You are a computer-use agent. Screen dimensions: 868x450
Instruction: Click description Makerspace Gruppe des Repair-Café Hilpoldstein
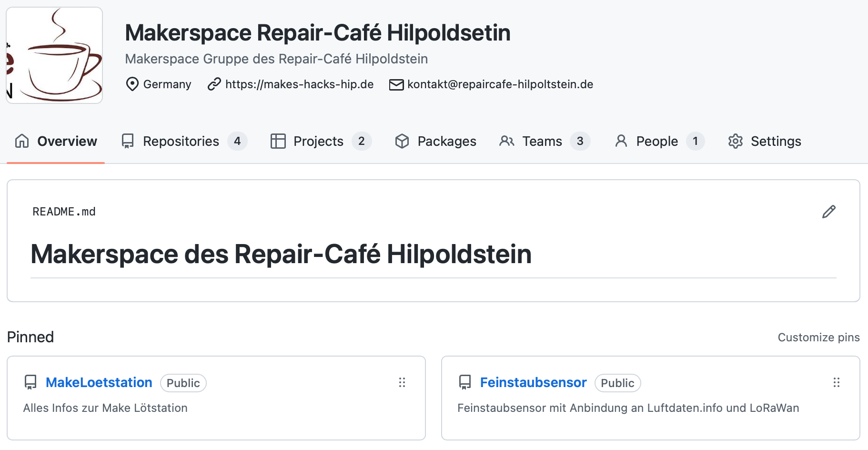[x=276, y=59]
